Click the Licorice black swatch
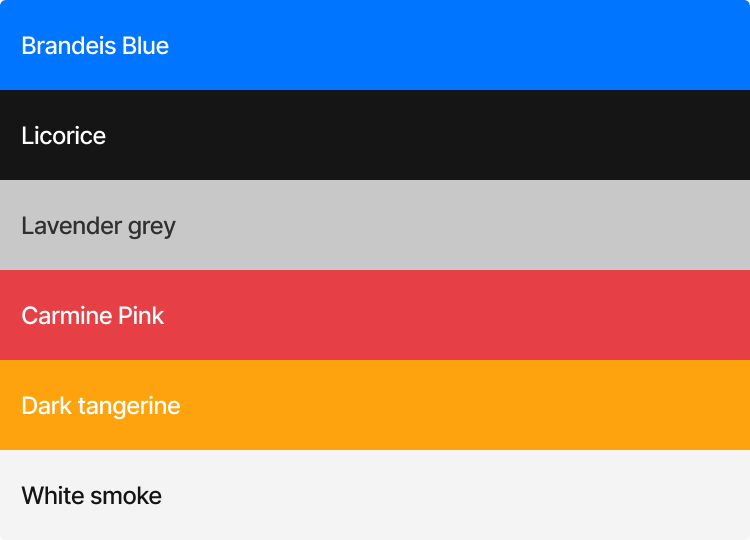 375,135
